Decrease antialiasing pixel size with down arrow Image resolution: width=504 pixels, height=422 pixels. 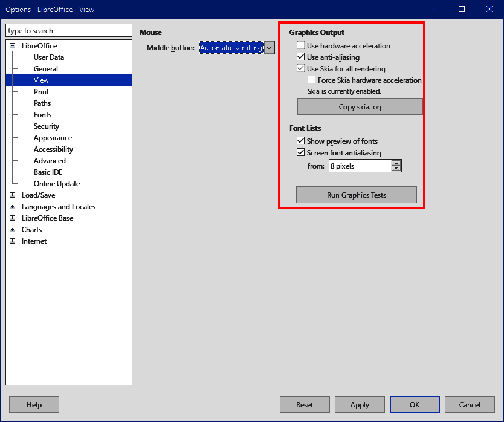[x=396, y=169]
